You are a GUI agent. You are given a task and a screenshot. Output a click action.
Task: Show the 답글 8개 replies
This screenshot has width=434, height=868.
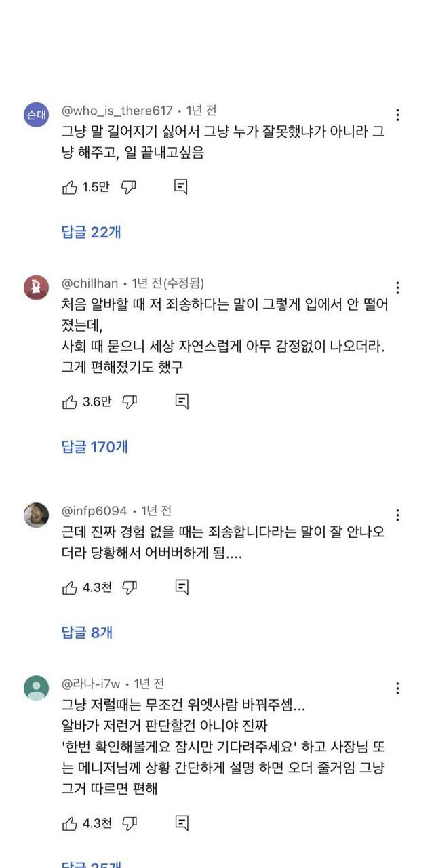(87, 633)
